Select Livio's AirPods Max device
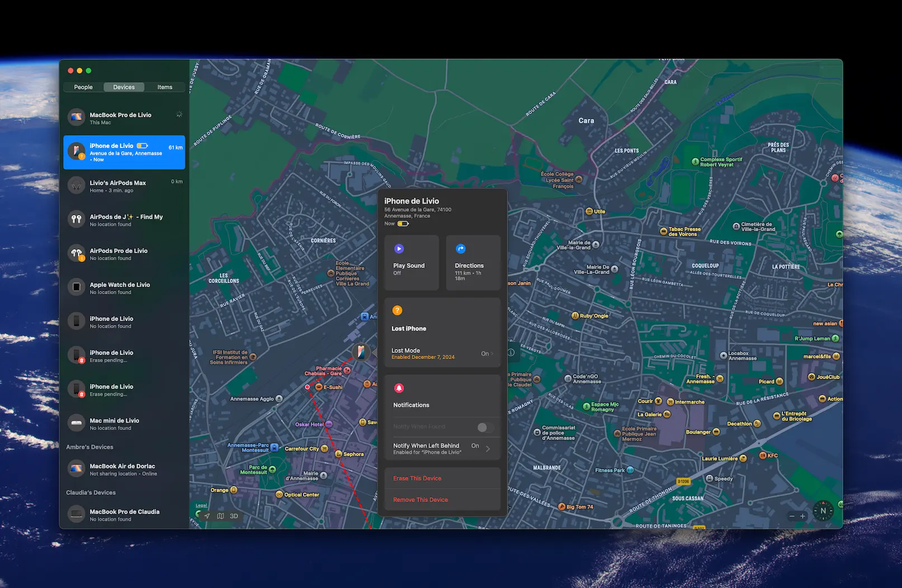The image size is (902, 588). click(124, 186)
